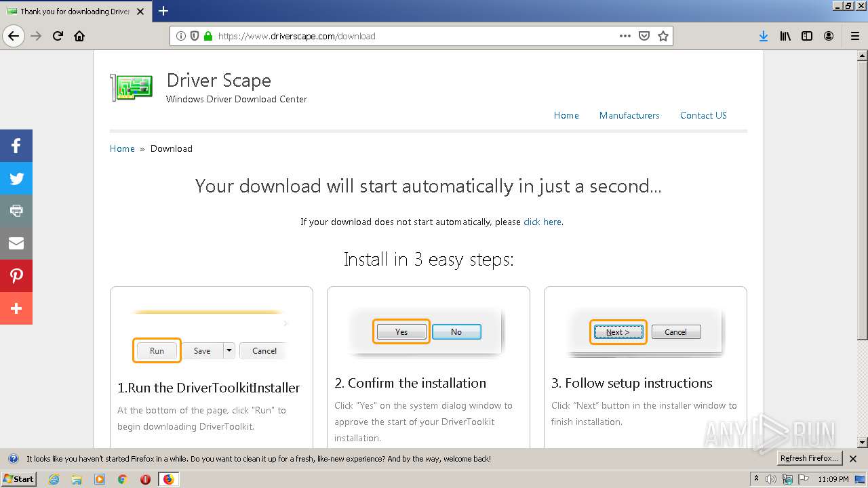Open Windows Media Player from taskbar
The image size is (868, 488).
[100, 479]
